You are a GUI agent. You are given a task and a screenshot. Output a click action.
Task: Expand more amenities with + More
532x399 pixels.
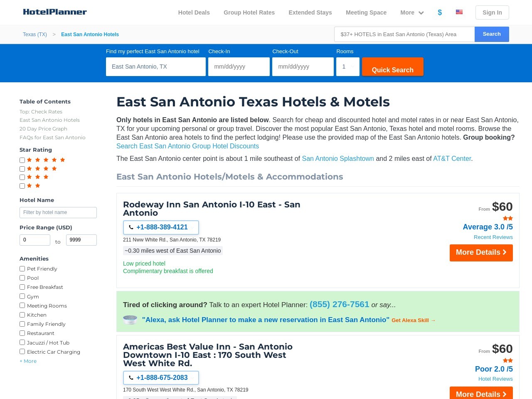[x=28, y=361]
